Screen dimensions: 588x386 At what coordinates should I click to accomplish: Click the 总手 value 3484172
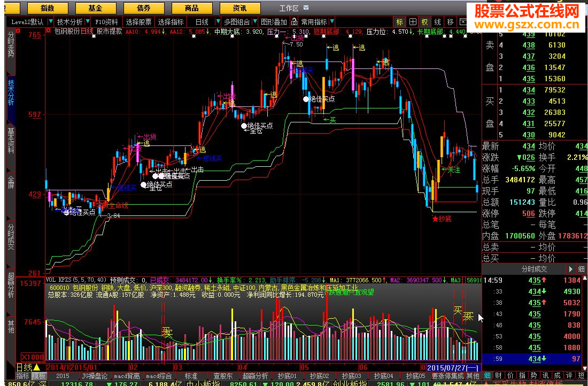pos(520,180)
